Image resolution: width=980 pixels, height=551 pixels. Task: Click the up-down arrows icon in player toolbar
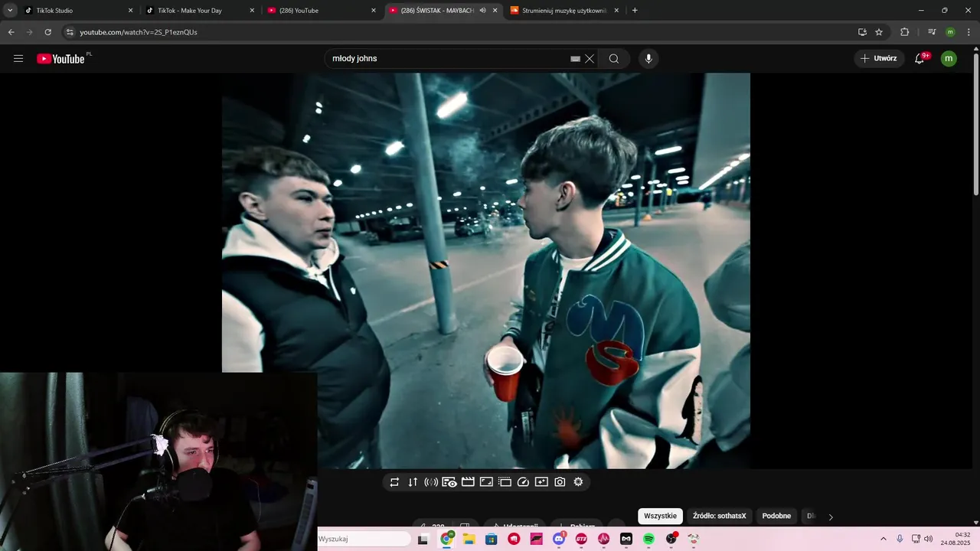(x=413, y=482)
